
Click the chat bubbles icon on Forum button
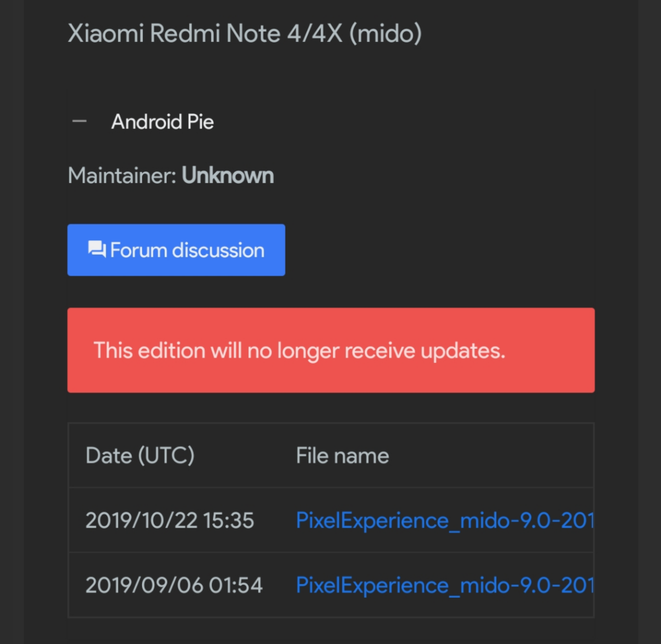(x=97, y=250)
